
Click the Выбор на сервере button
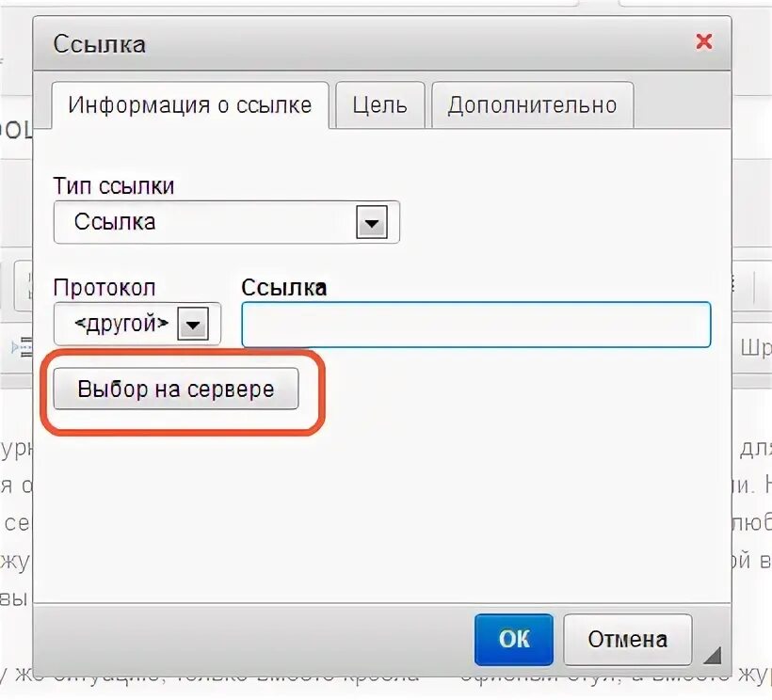(176, 389)
